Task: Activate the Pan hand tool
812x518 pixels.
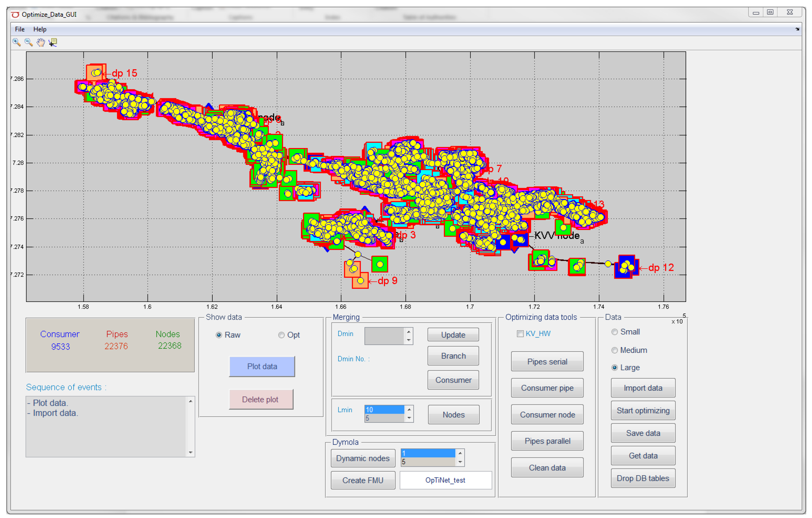Action: tap(41, 42)
